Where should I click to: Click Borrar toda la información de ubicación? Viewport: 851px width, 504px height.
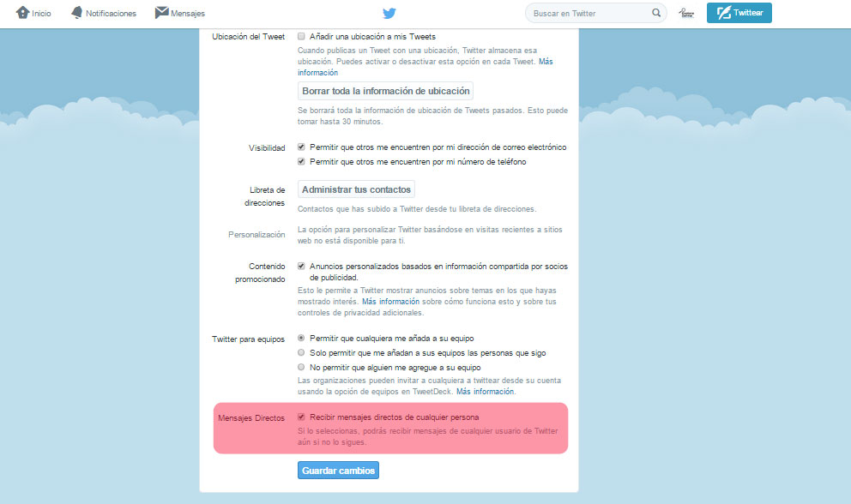385,91
